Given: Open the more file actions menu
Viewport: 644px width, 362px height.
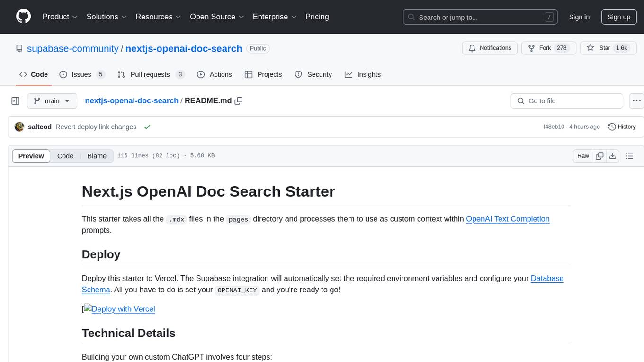Looking at the screenshot, I should (x=637, y=101).
